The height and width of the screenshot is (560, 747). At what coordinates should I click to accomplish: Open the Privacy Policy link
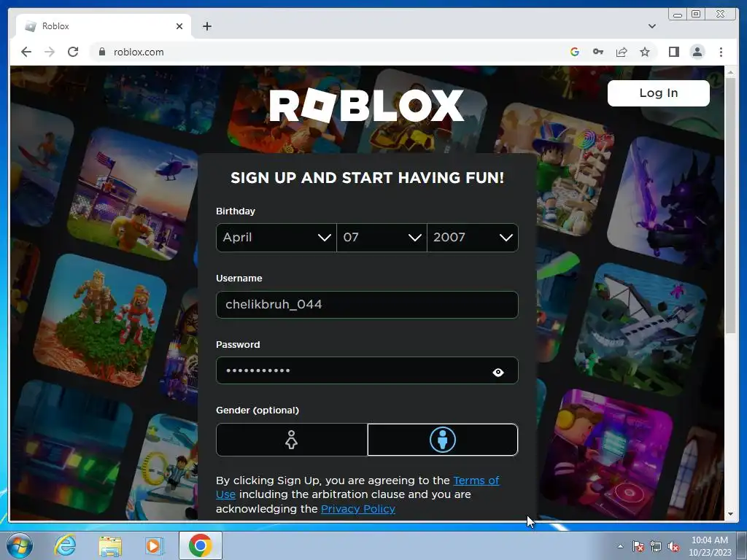(357, 508)
